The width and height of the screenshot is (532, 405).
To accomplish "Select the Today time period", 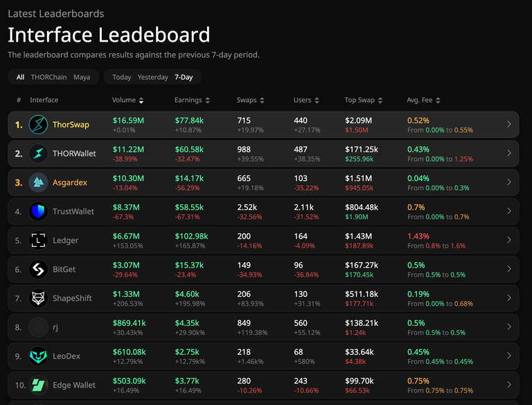I will pyautogui.click(x=122, y=77).
